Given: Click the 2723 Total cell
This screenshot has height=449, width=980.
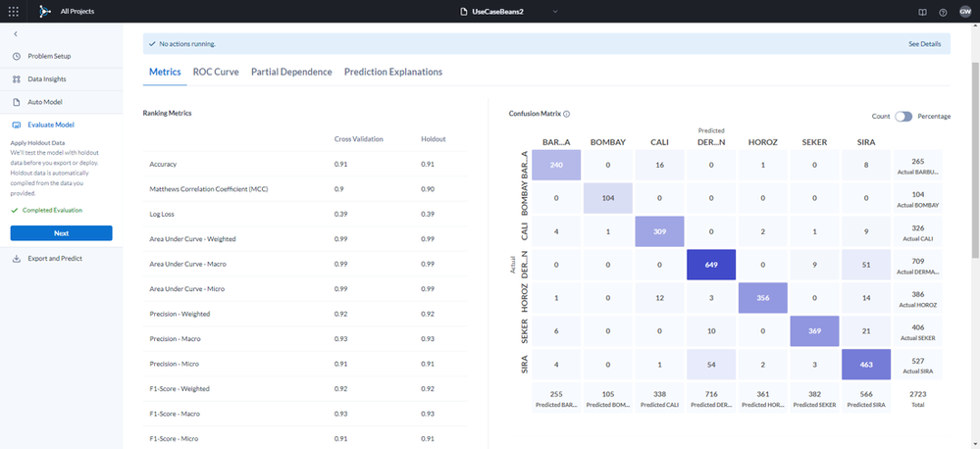Looking at the screenshot, I should tap(917, 398).
